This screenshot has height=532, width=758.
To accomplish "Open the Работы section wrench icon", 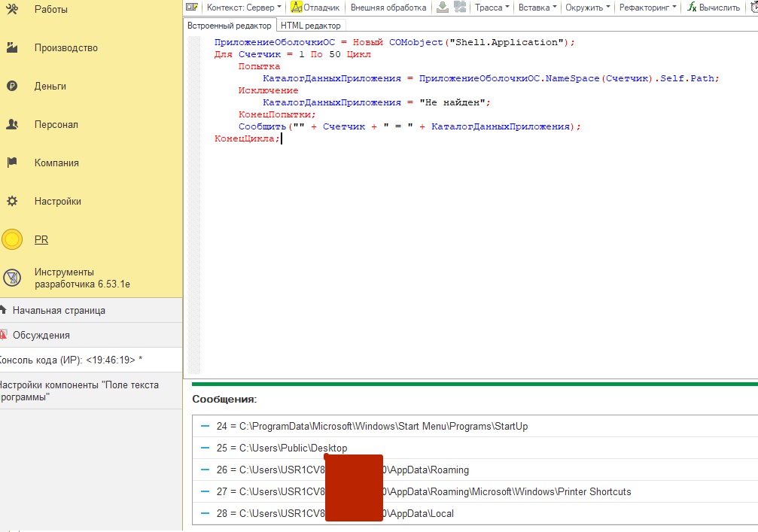I will pos(12,10).
